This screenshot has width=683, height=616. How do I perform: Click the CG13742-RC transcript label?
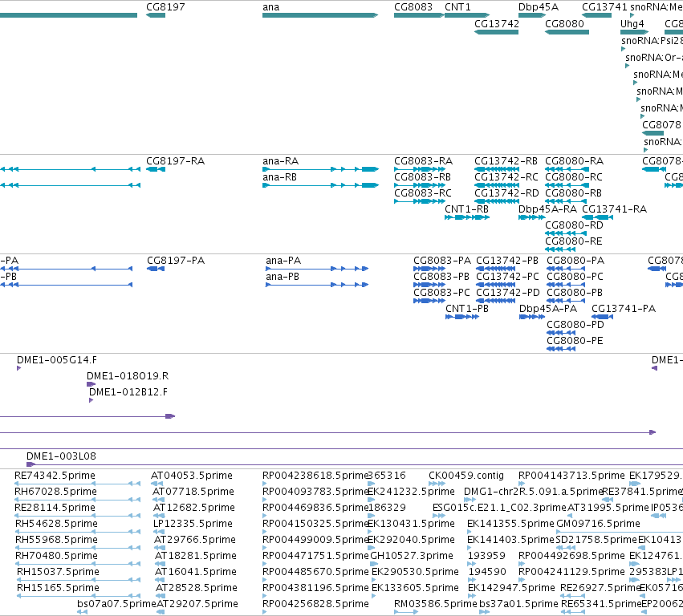coord(506,177)
